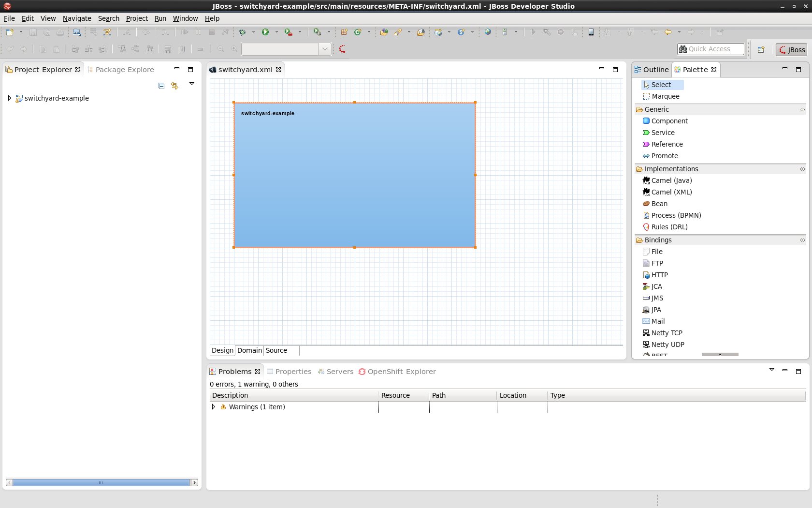Viewport: 812px width, 508px height.
Task: Open the Navigate menu
Action: pyautogui.click(x=77, y=18)
